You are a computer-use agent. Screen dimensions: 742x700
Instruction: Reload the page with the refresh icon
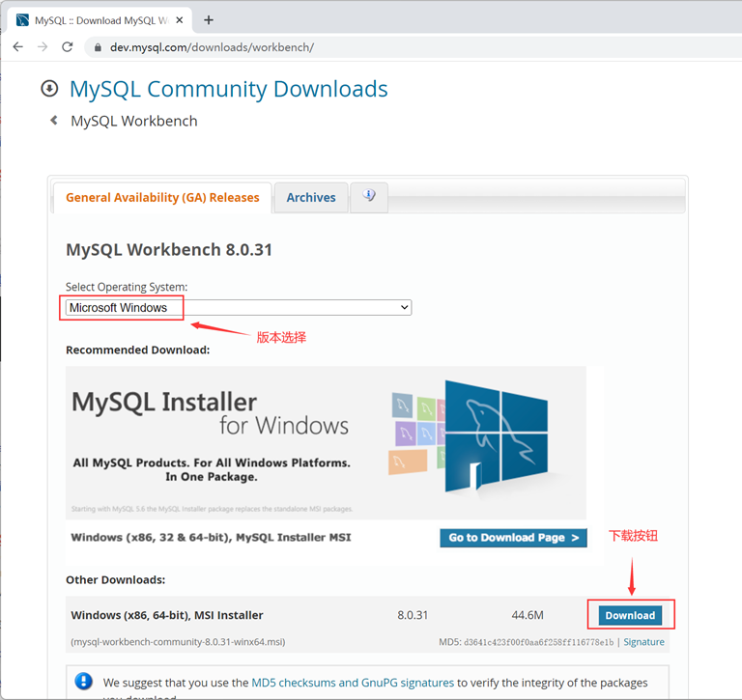68,46
